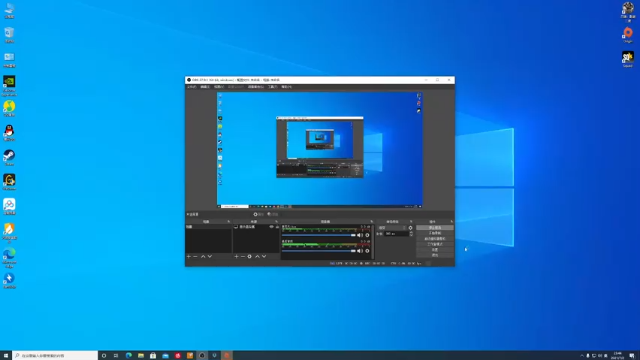Pop out the Sources dock with its header icon
Viewport: 640px width, 360px height.
point(276,222)
